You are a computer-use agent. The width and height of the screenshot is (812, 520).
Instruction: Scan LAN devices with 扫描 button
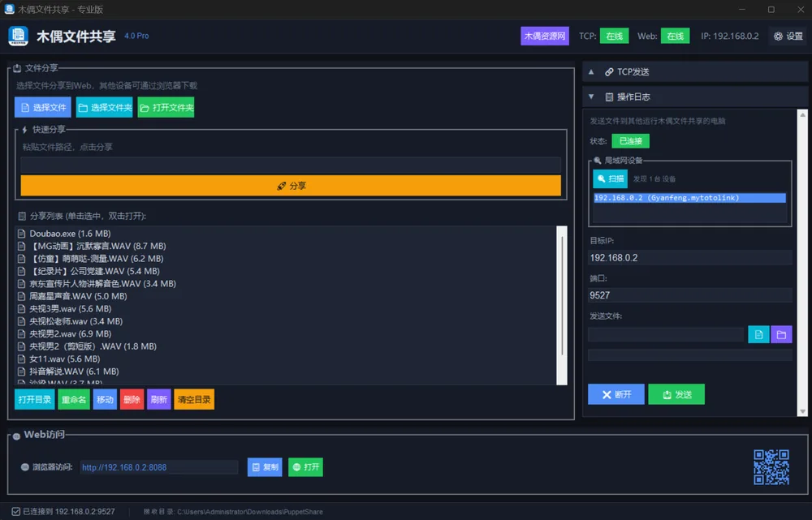click(610, 178)
